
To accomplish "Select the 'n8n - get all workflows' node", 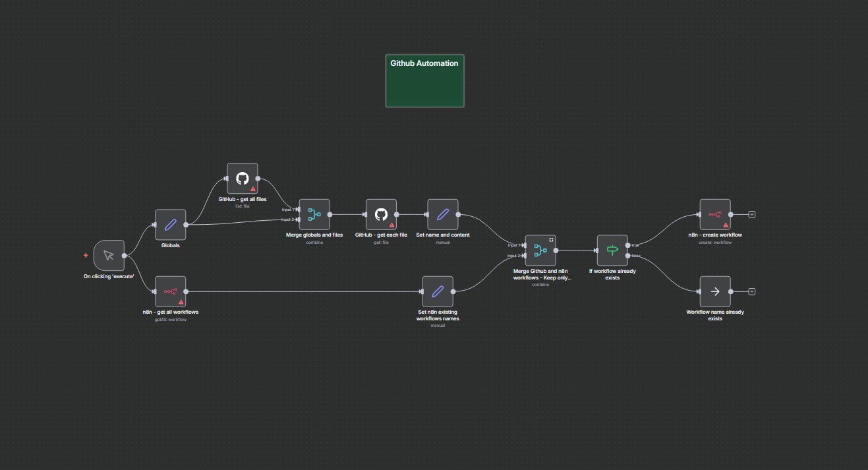I will [x=171, y=291].
